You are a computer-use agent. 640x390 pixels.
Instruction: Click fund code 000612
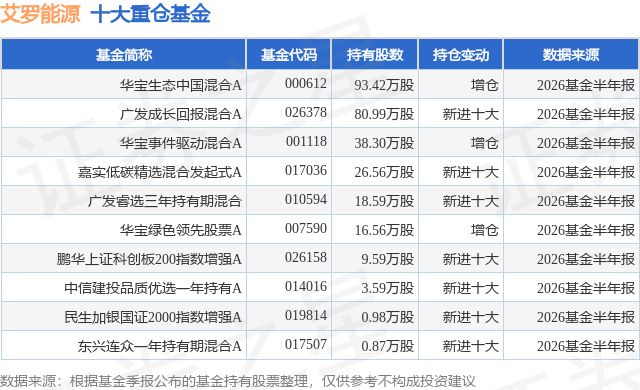point(306,84)
